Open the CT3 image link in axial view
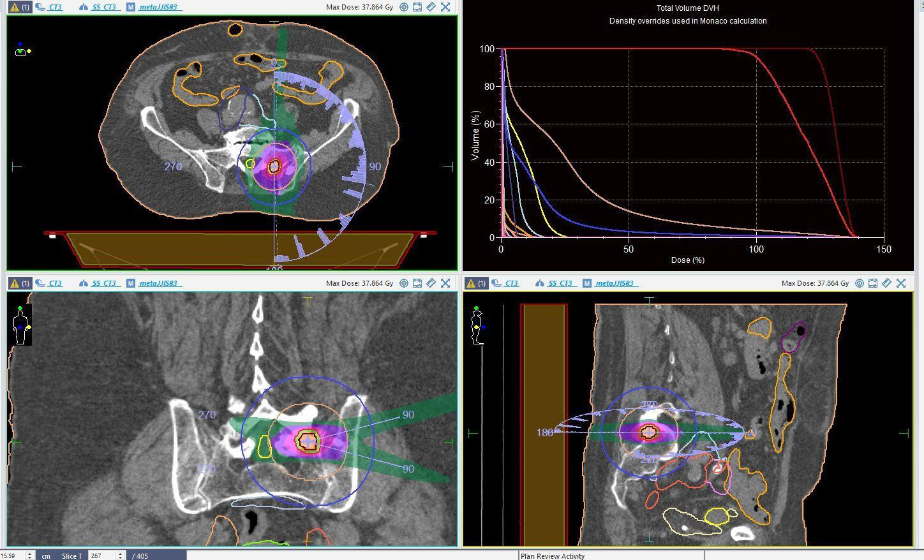924x560 pixels. pyautogui.click(x=55, y=7)
